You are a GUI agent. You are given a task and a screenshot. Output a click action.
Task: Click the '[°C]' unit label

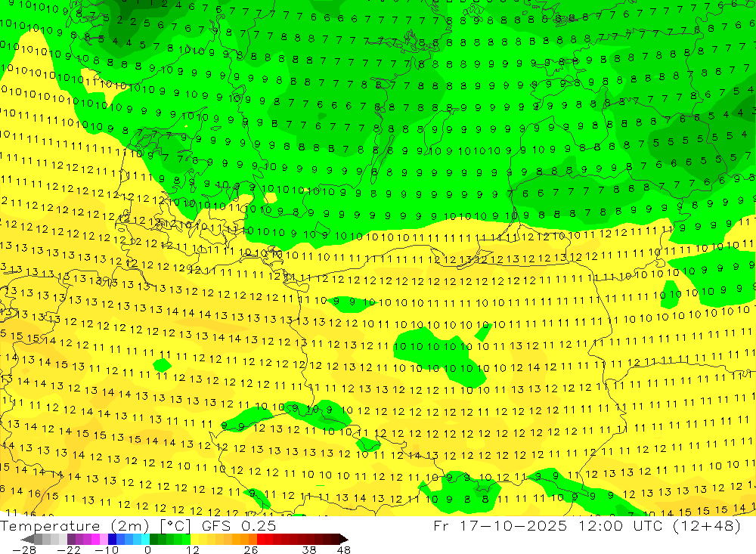coord(175,525)
